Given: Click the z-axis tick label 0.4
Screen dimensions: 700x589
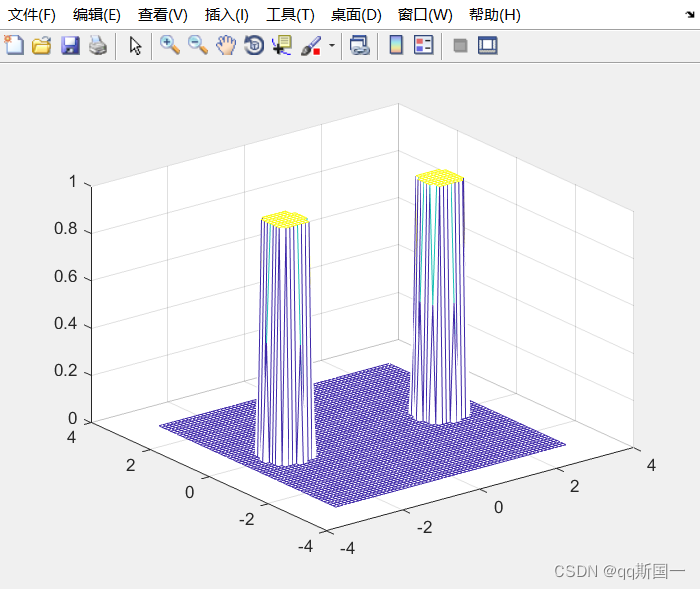Looking at the screenshot, I should click(66, 323).
